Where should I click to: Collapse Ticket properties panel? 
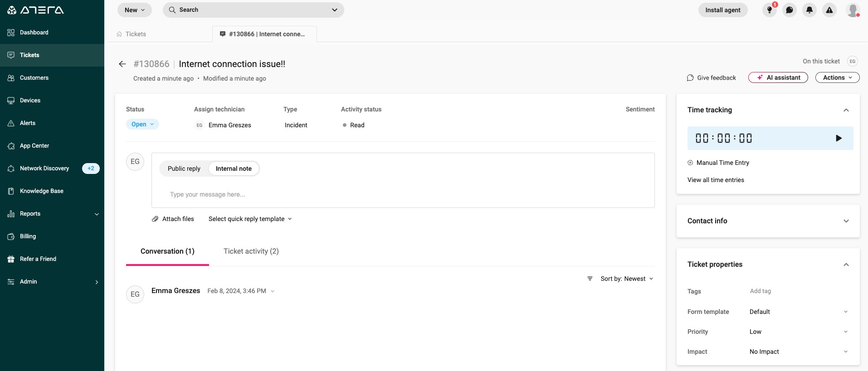click(846, 265)
